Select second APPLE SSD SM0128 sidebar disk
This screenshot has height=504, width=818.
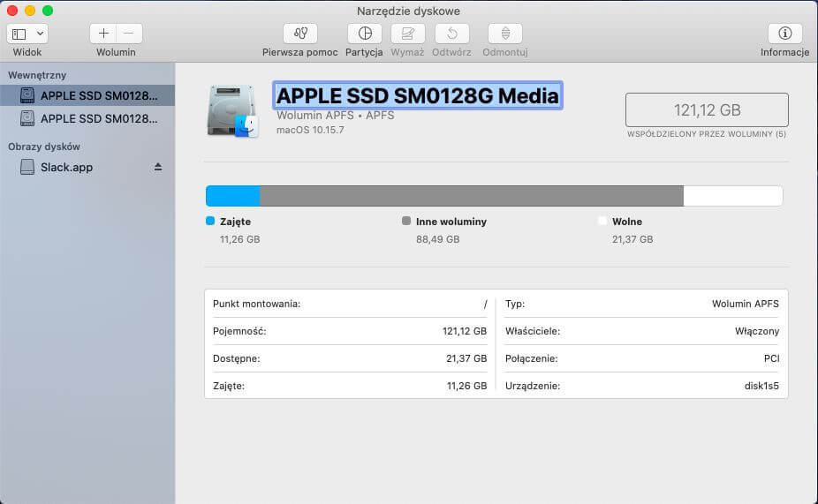tap(87, 118)
